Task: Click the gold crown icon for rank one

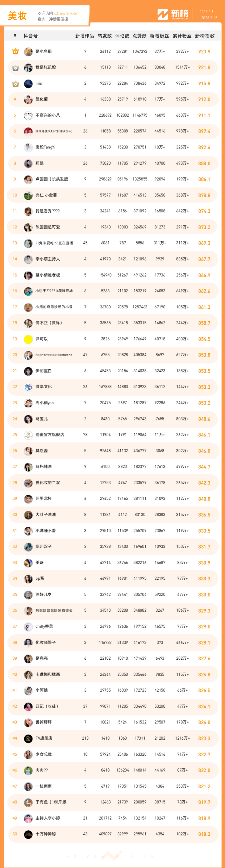Action: click(x=15, y=51)
